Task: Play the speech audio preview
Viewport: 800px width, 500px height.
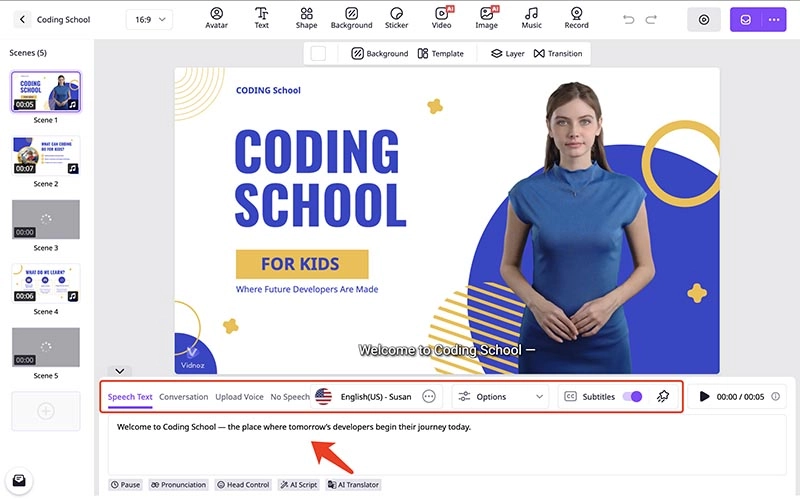Action: coord(705,397)
